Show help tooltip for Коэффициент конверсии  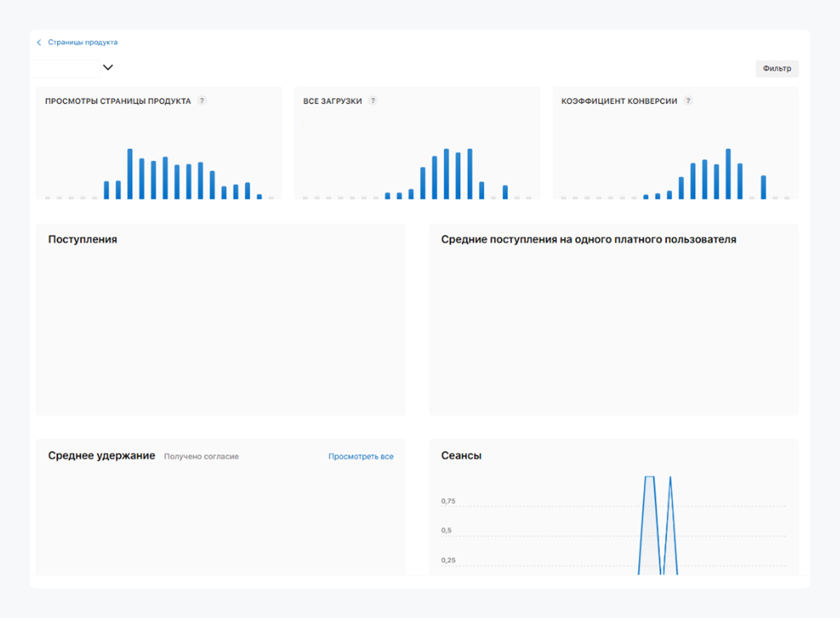tap(688, 101)
